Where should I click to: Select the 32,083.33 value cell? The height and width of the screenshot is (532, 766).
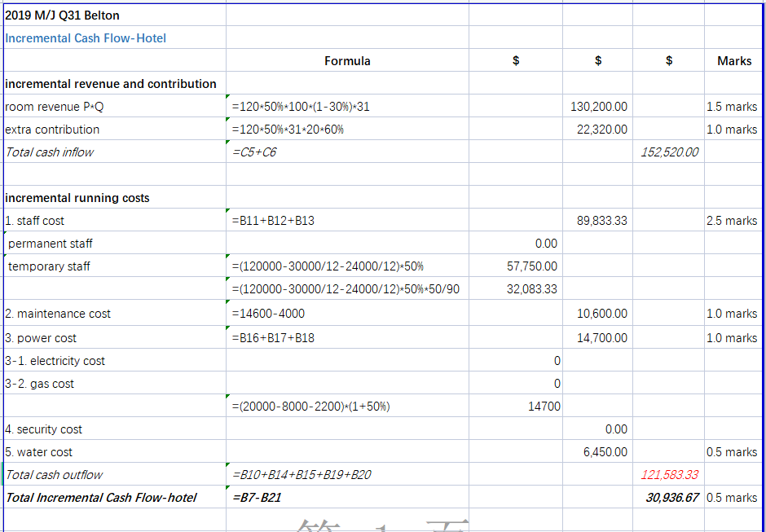tap(532, 289)
